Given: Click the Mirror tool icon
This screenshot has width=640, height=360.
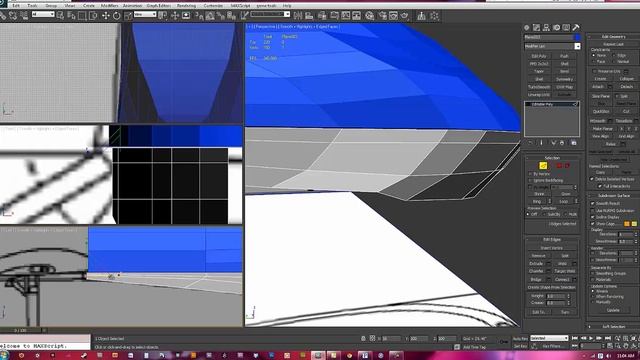Looking at the screenshot, I should click(x=298, y=16).
